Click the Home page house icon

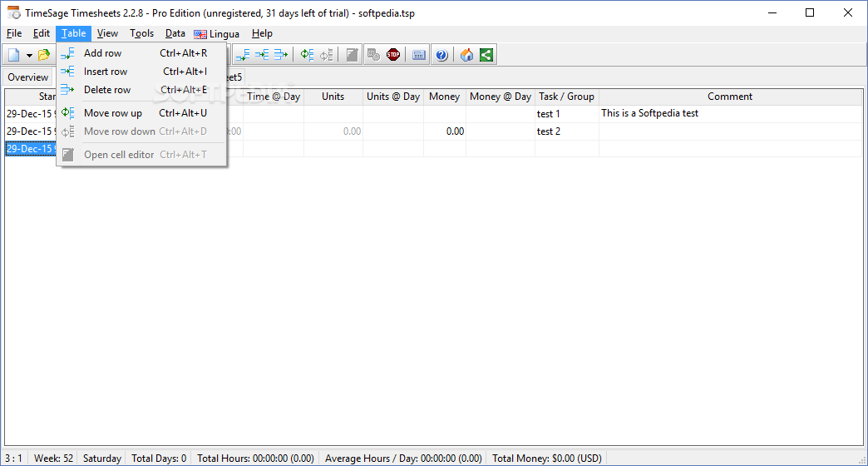[x=466, y=55]
